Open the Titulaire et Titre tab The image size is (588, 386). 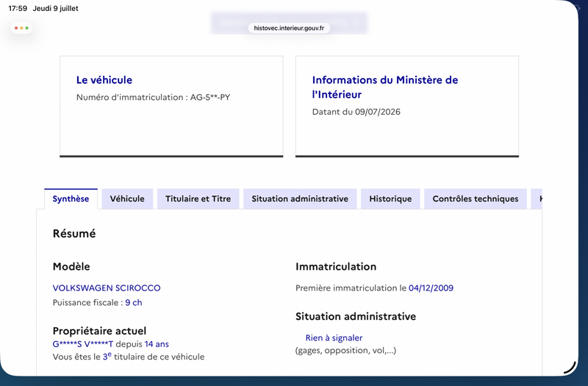pos(198,199)
